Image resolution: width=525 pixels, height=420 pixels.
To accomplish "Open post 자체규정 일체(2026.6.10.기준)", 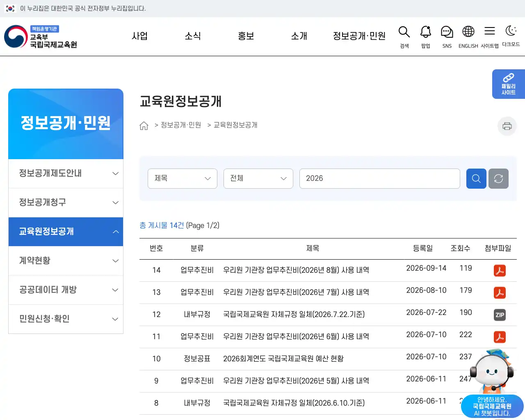I will (294, 403).
